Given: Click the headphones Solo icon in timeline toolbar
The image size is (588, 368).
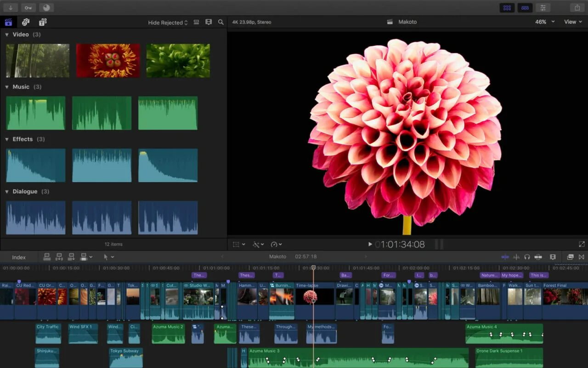Looking at the screenshot, I should click(527, 257).
